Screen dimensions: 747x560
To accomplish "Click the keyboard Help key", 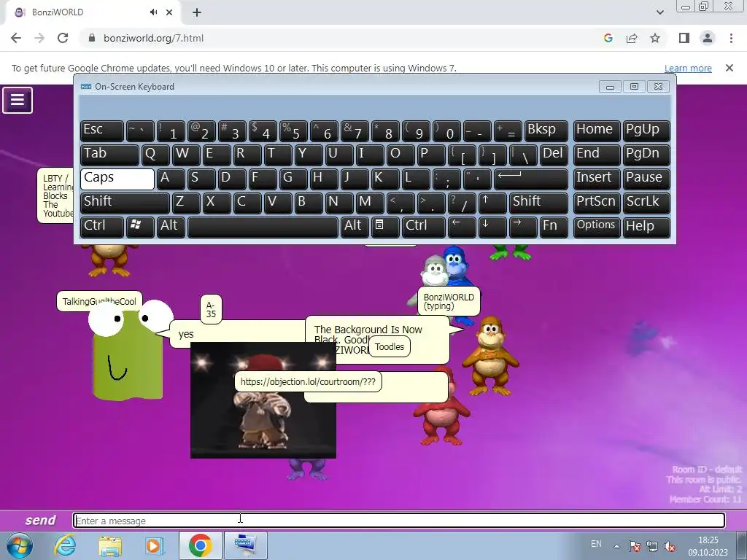I will 646,227.
